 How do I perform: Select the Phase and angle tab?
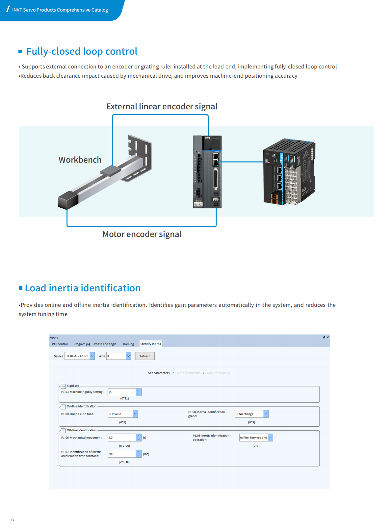(x=105, y=344)
